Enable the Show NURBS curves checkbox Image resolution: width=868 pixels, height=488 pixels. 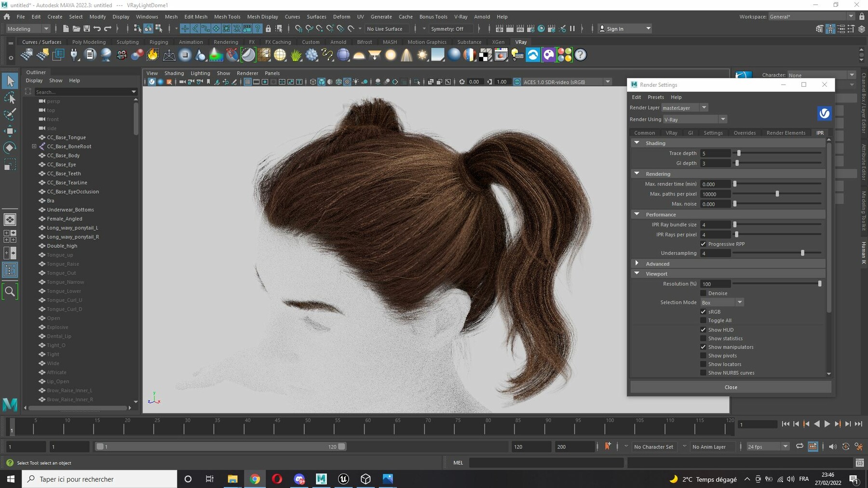[703, 373]
